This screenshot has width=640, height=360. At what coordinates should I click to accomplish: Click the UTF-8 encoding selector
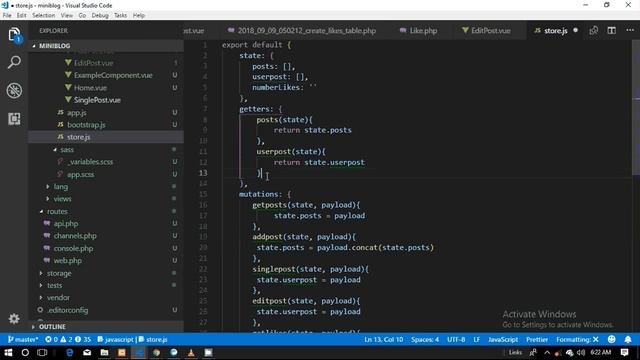pos(456,340)
